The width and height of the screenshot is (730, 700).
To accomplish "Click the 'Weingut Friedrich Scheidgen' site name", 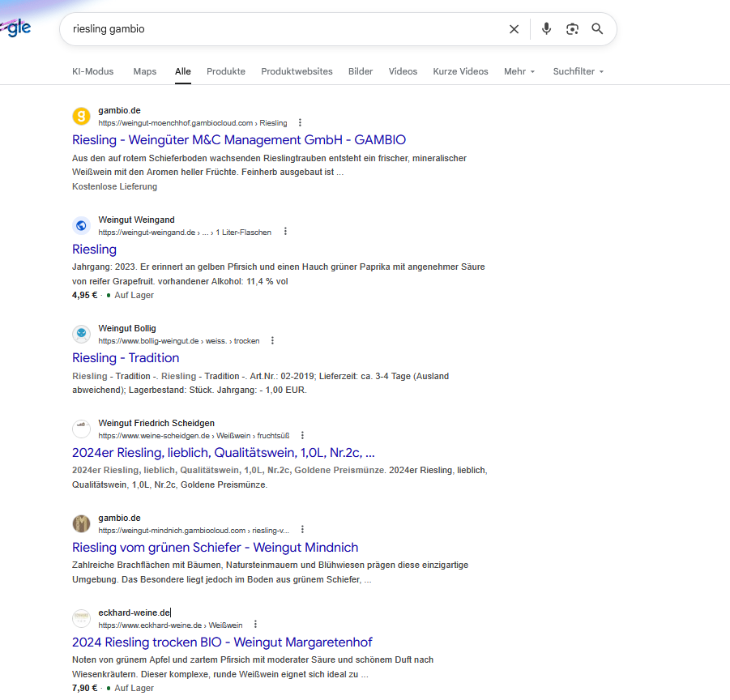I will [156, 423].
